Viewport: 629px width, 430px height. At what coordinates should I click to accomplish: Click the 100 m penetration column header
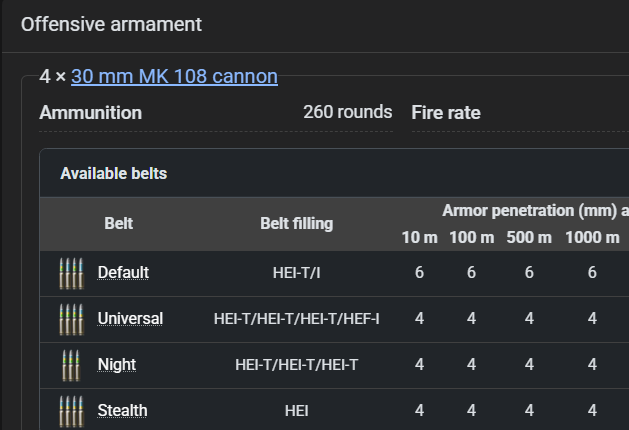click(x=472, y=237)
